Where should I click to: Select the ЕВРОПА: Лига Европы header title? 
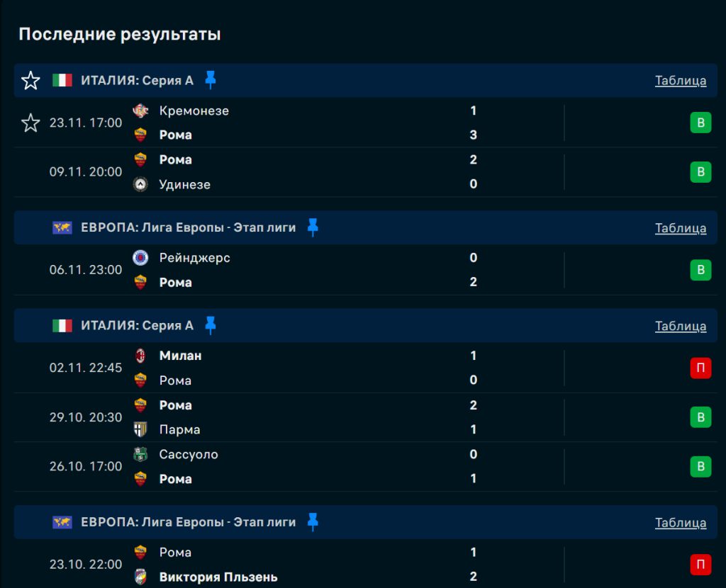click(188, 227)
